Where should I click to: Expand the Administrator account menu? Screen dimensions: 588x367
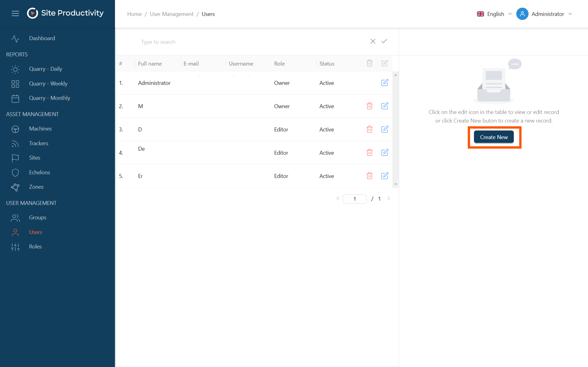point(544,14)
